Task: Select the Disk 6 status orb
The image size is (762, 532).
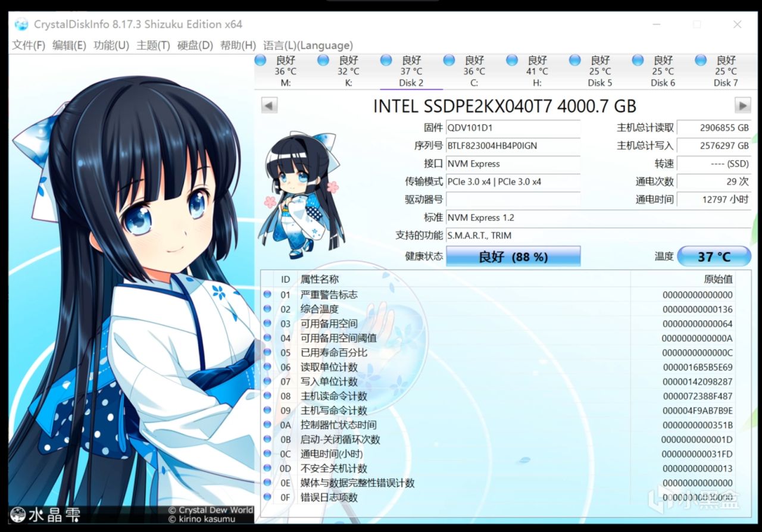Action: pos(638,60)
